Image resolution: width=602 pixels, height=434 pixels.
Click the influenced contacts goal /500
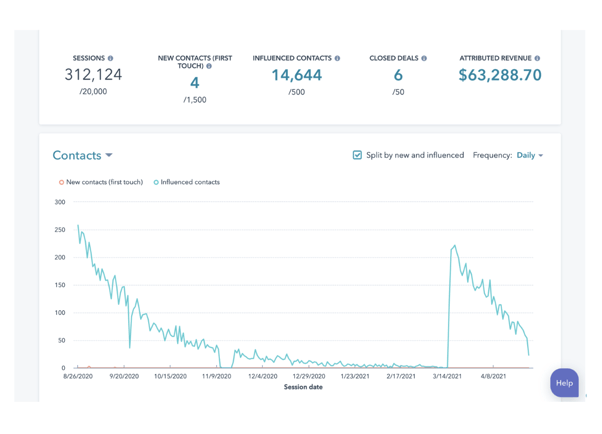click(297, 92)
